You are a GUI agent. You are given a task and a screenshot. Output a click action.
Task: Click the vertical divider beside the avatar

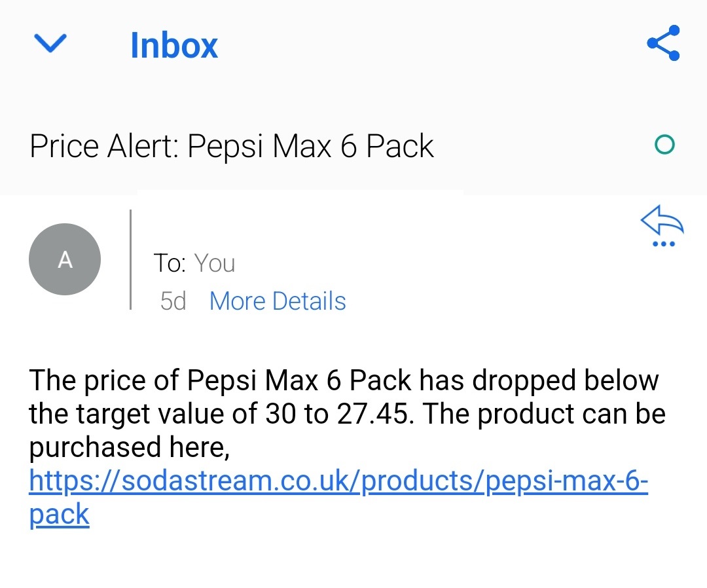131,259
